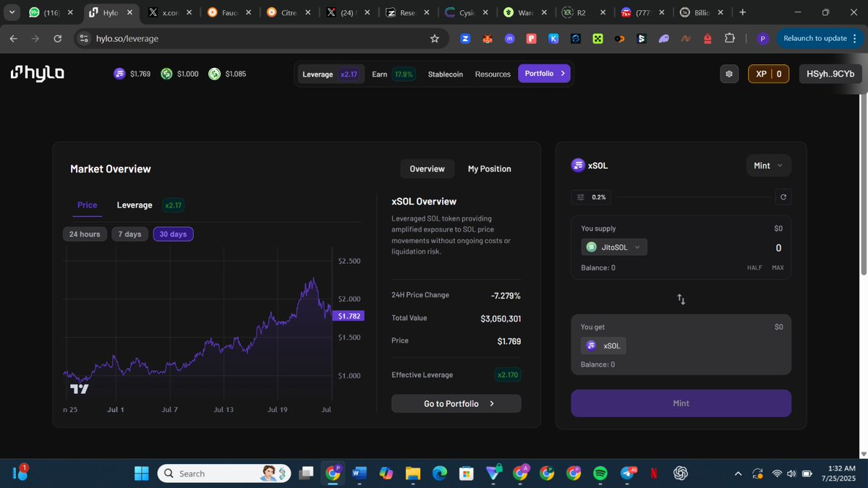Click the $1.085 token icon

click(x=214, y=74)
